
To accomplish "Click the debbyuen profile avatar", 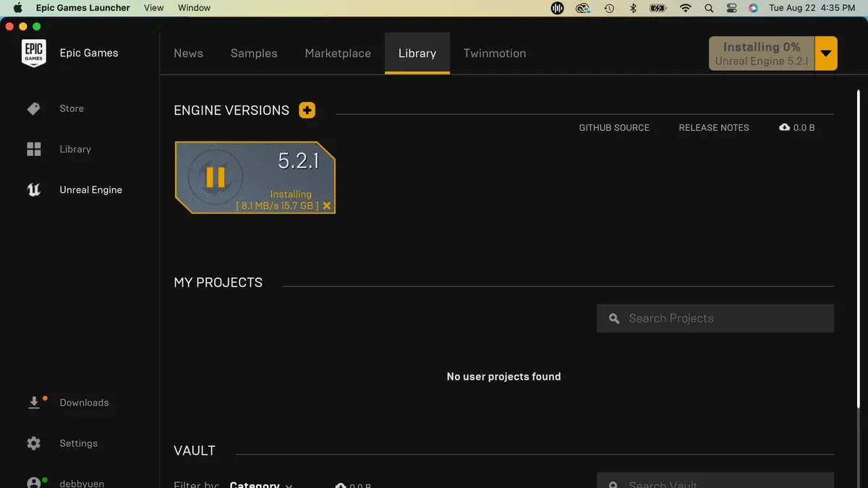I will [34, 483].
